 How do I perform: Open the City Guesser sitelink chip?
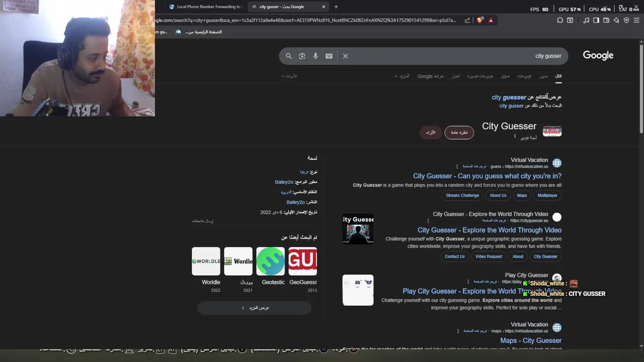[x=545, y=256]
